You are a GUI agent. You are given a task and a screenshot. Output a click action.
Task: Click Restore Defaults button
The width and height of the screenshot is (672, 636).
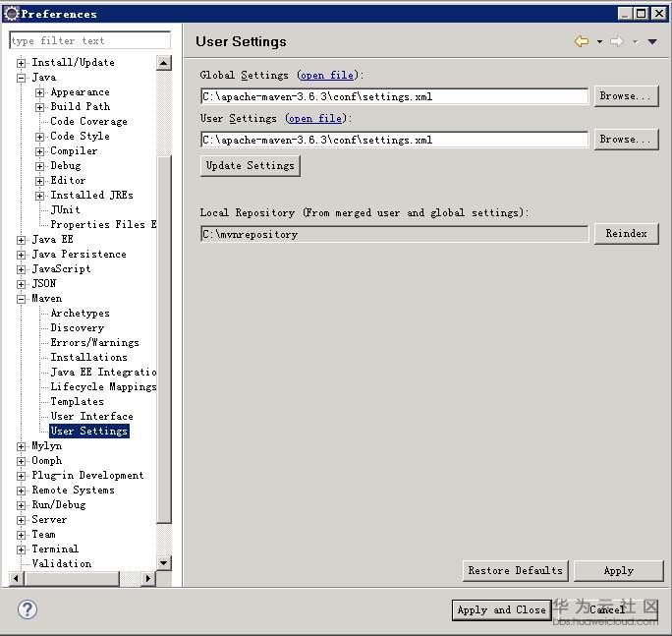click(515, 571)
